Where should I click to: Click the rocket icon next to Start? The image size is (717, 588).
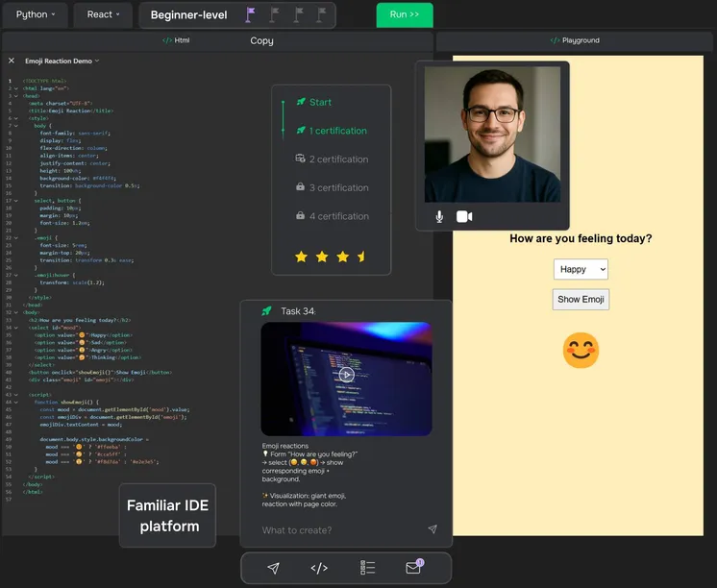[x=301, y=102]
